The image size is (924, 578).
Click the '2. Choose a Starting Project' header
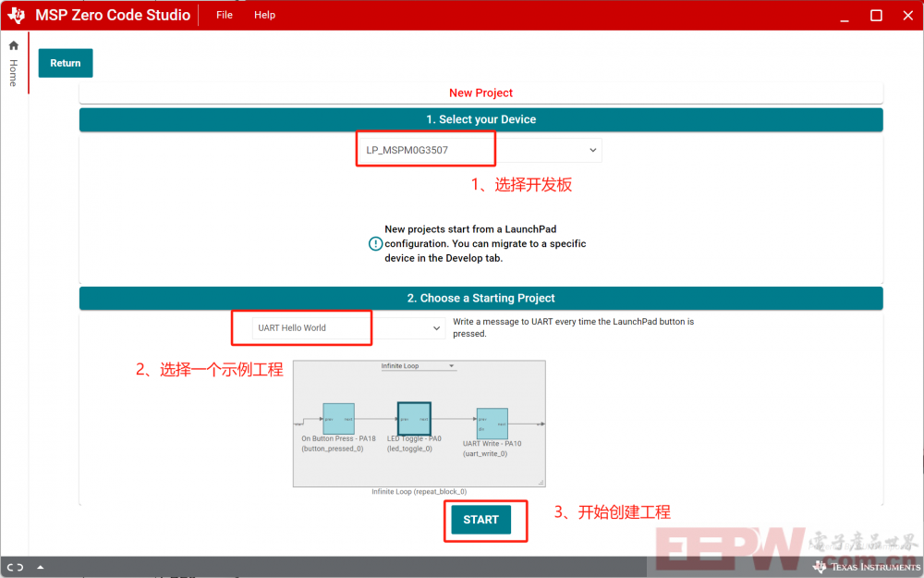pyautogui.click(x=480, y=299)
